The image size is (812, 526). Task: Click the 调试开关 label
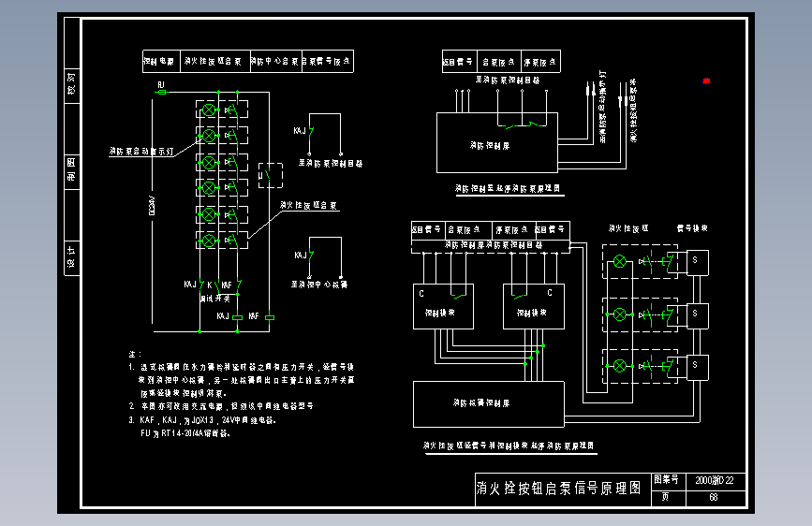coord(214,299)
